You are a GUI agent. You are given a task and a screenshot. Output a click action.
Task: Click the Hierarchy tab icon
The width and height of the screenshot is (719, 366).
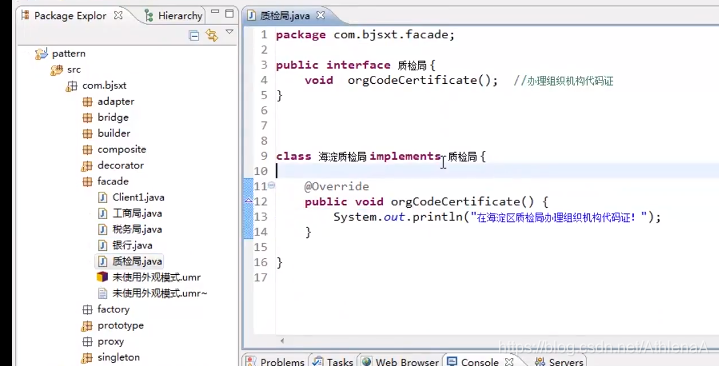point(149,16)
